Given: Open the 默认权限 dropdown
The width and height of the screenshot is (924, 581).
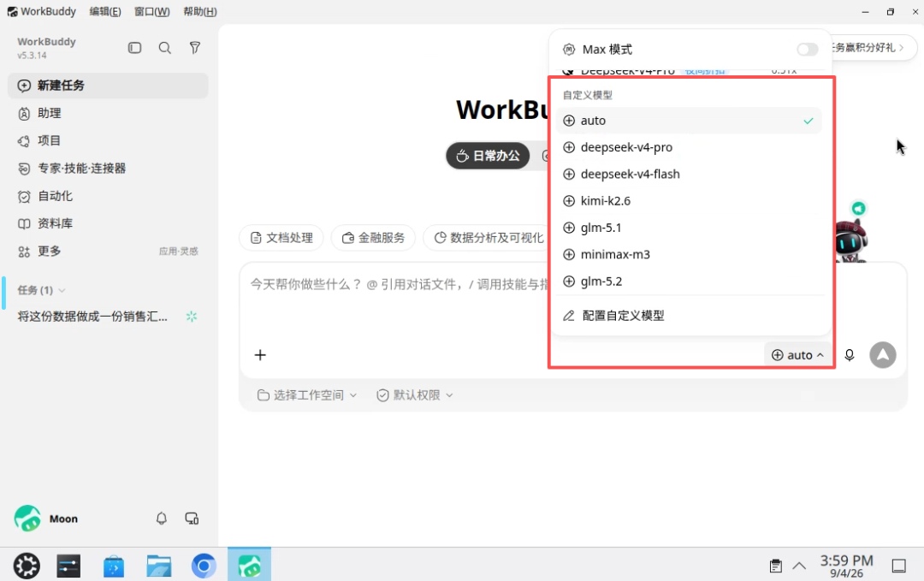Looking at the screenshot, I should (415, 394).
